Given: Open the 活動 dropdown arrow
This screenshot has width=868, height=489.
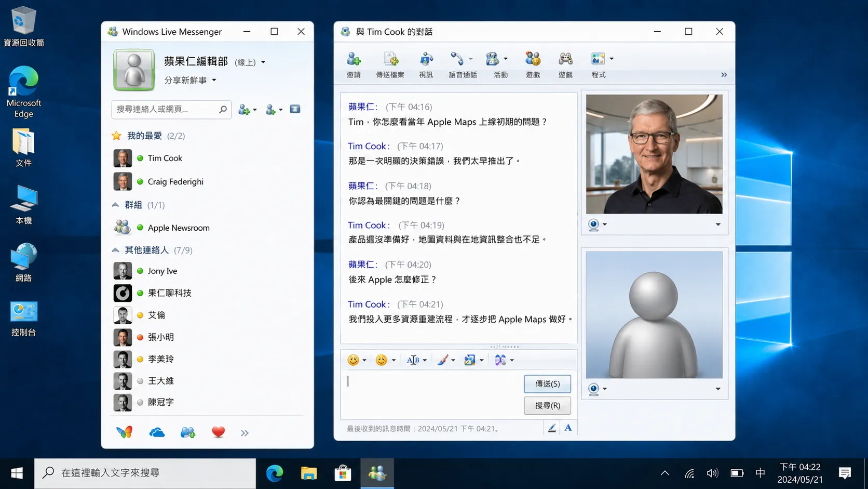Looking at the screenshot, I should coord(506,59).
